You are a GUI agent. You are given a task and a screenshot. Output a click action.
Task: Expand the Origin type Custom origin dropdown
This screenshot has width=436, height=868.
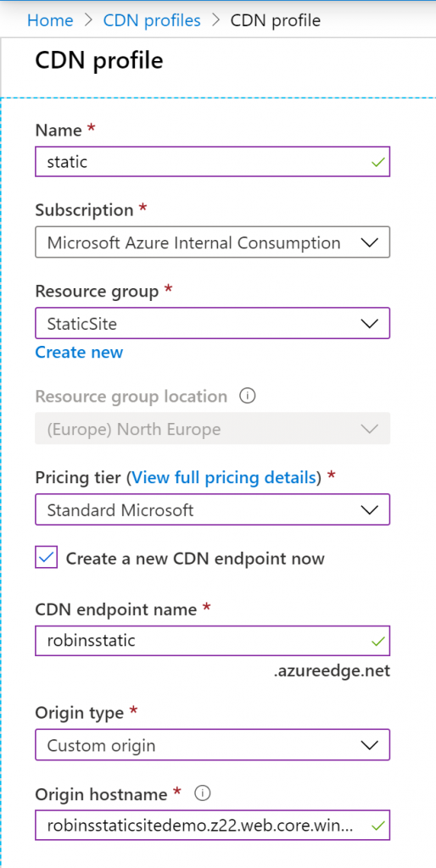(x=213, y=744)
